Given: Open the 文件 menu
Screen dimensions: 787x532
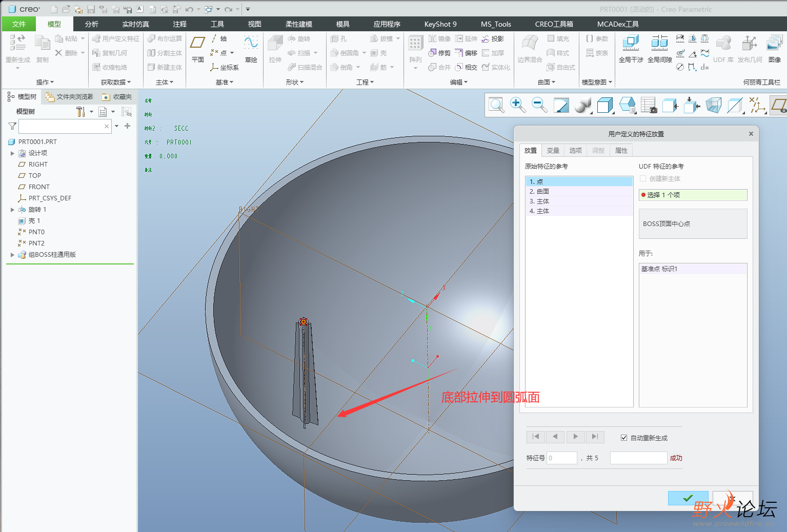Looking at the screenshot, I should pyautogui.click(x=19, y=24).
